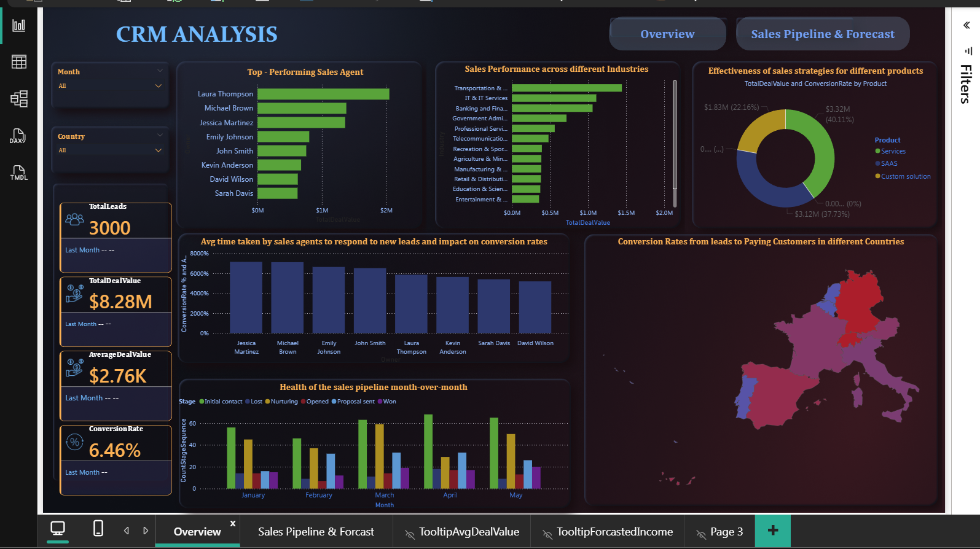The height and width of the screenshot is (549, 980).
Task: Open the DAX query view
Action: click(x=18, y=136)
